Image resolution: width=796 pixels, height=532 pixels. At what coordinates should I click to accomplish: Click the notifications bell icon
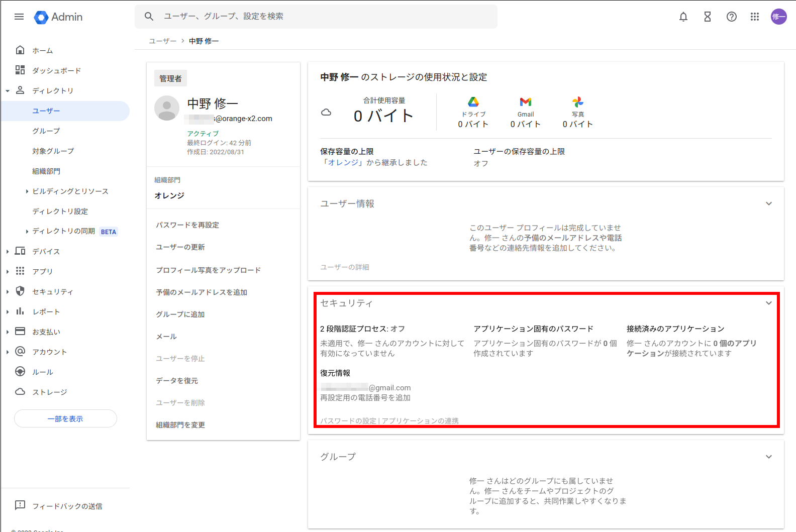point(683,17)
